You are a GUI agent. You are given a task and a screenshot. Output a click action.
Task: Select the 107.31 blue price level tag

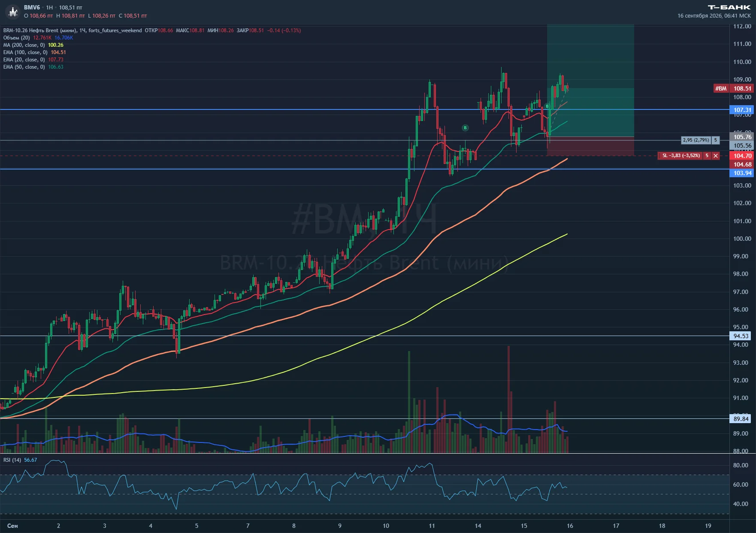[x=742, y=110]
